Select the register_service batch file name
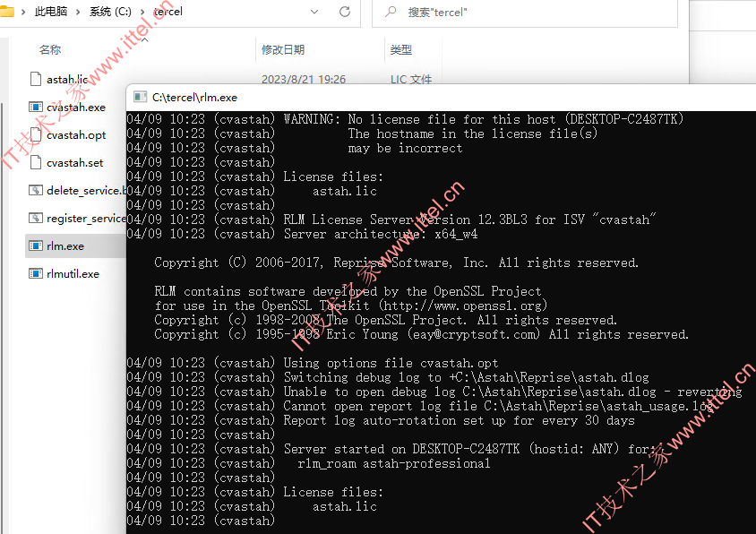Screen dimensions: 756x534 [86, 219]
